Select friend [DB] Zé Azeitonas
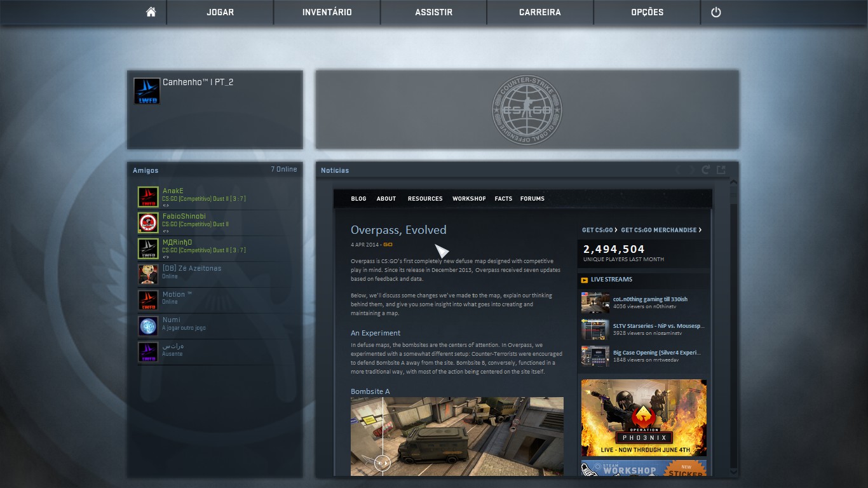 tap(192, 268)
